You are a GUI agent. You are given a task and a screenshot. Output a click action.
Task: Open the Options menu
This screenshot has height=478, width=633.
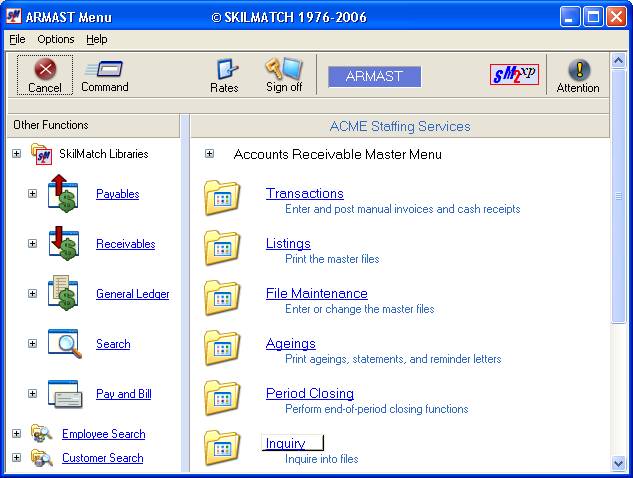[x=56, y=39]
